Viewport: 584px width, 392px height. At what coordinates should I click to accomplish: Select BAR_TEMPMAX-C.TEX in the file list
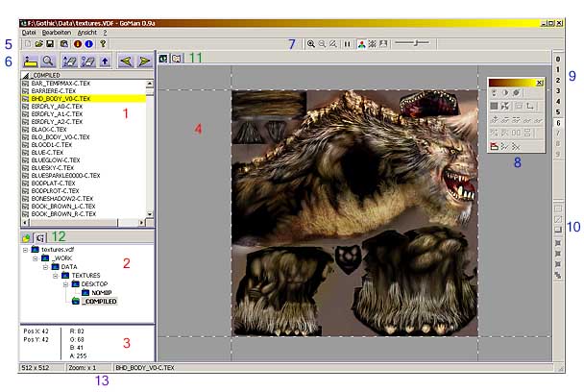[84, 83]
